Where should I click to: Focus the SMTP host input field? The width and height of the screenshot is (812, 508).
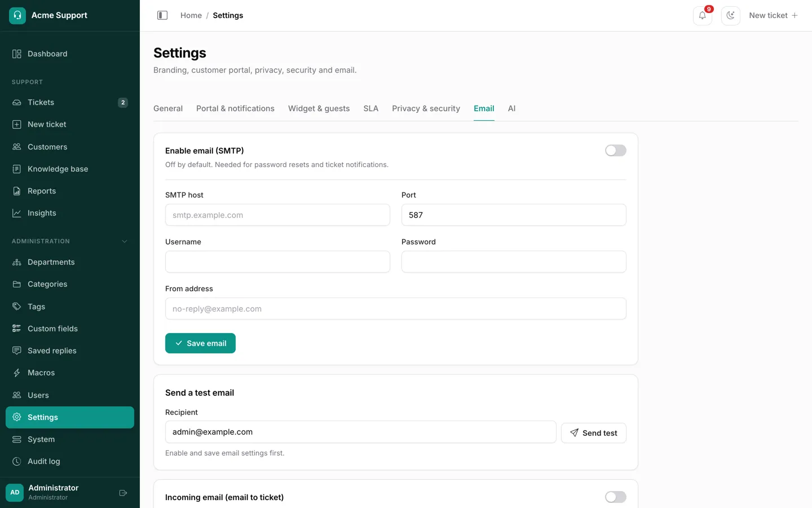(x=277, y=215)
